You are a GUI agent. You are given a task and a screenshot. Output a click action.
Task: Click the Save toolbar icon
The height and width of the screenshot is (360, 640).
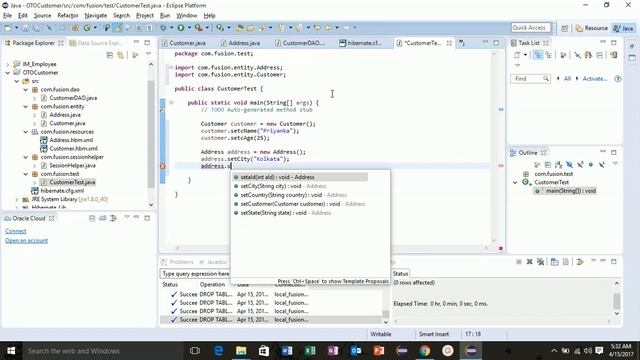coord(25,28)
